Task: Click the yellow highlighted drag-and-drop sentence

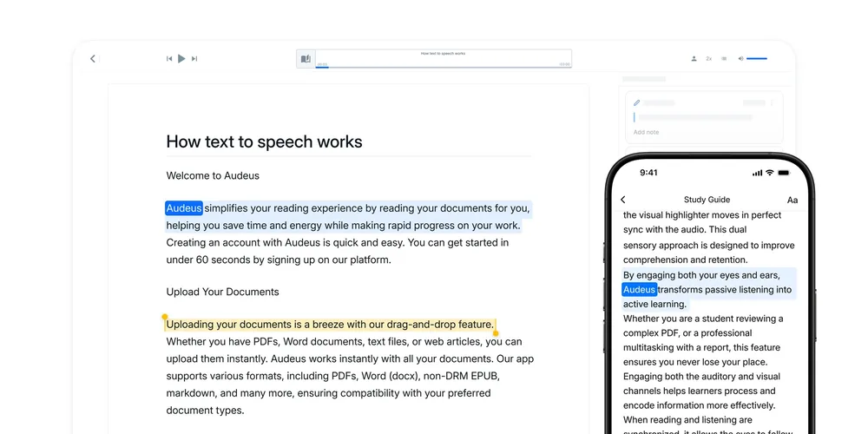Action: click(x=330, y=325)
